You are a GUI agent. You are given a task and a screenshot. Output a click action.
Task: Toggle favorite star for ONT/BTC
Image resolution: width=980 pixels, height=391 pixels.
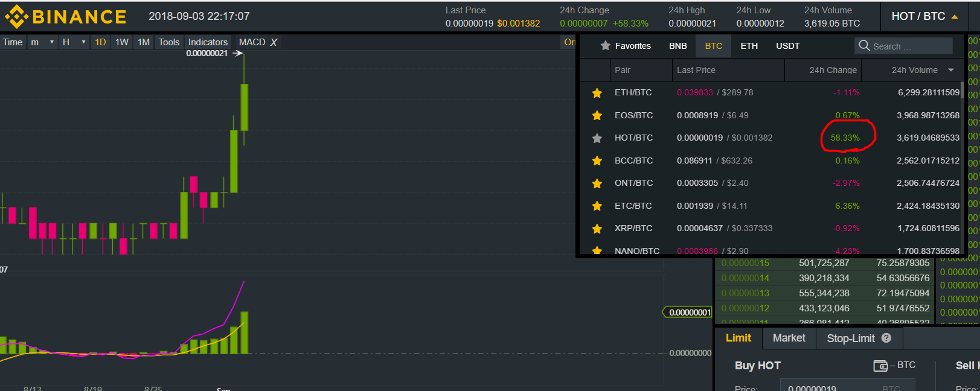(597, 183)
